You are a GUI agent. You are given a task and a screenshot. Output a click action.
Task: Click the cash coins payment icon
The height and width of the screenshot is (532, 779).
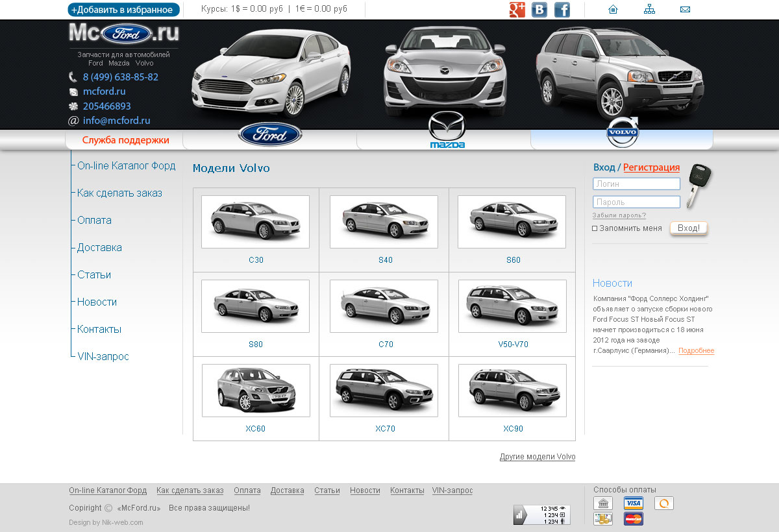(x=603, y=518)
